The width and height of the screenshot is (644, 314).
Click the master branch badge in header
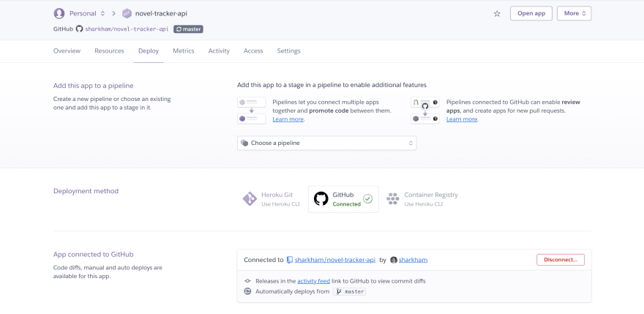point(189,29)
